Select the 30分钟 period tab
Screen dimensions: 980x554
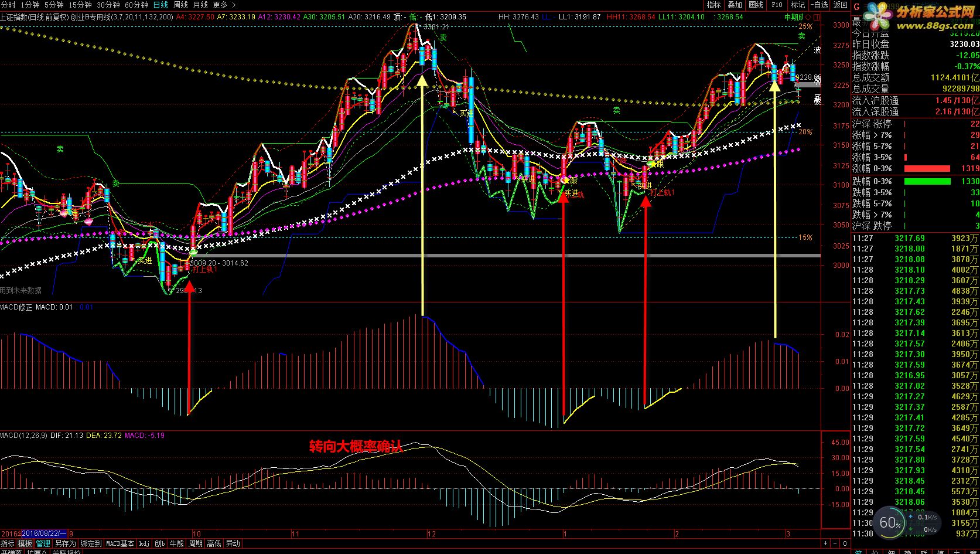pyautogui.click(x=108, y=5)
